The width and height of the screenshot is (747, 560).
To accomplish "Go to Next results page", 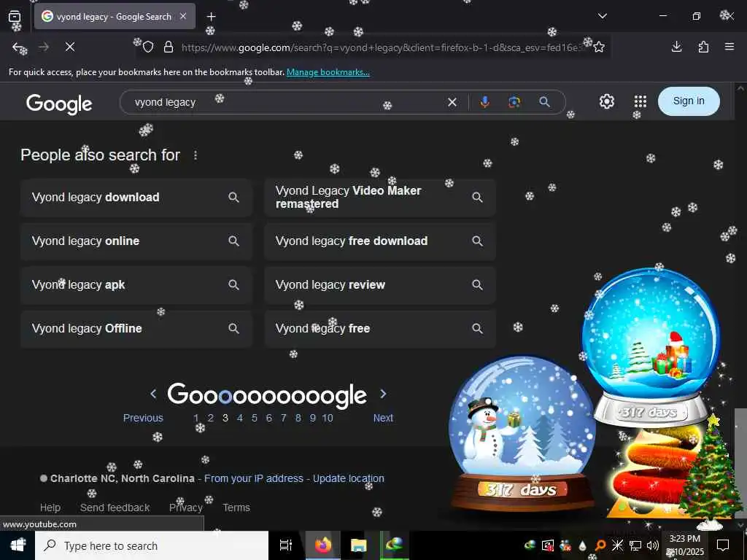I will point(383,418).
